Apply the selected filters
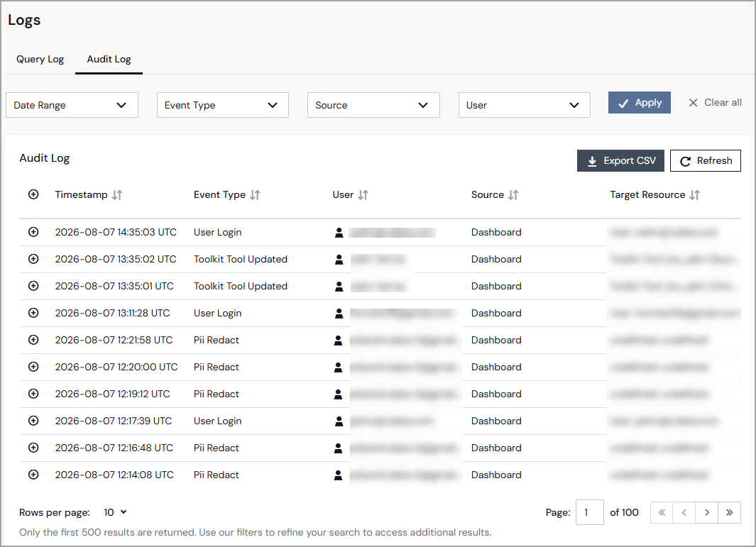Viewport: 756px width, 547px height. tap(640, 103)
